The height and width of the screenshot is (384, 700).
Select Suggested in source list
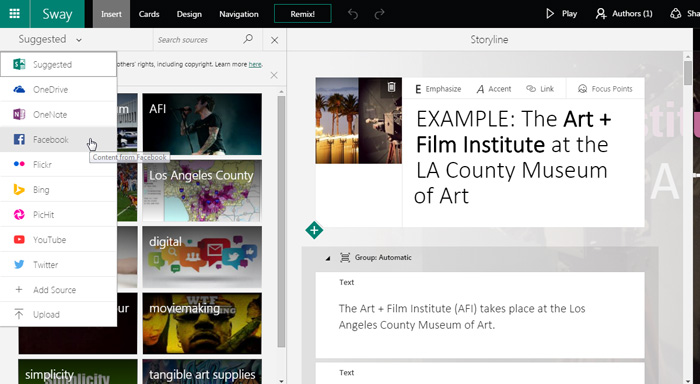click(x=58, y=64)
